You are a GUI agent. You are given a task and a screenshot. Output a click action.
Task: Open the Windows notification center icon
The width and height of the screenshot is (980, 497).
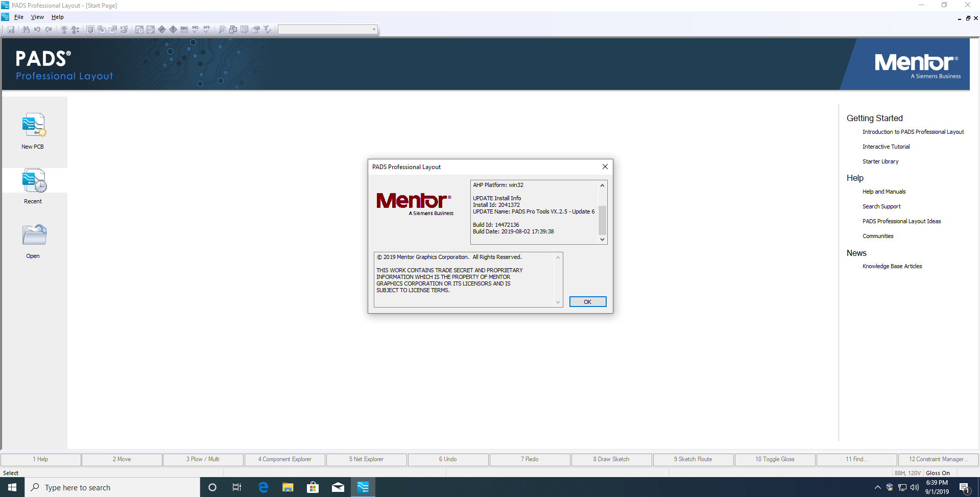(964, 487)
